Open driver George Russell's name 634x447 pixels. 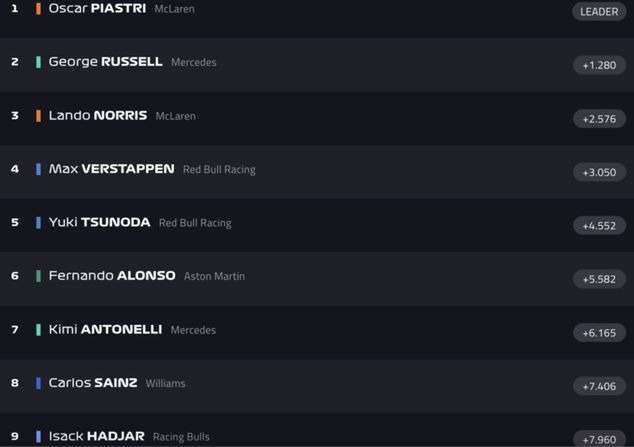tap(105, 62)
